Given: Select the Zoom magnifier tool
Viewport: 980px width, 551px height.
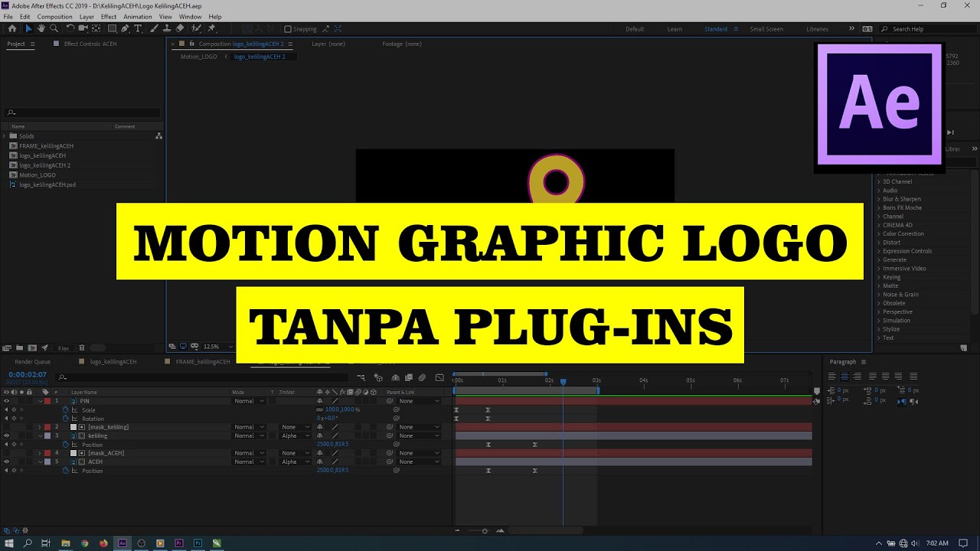Looking at the screenshot, I should [x=54, y=28].
